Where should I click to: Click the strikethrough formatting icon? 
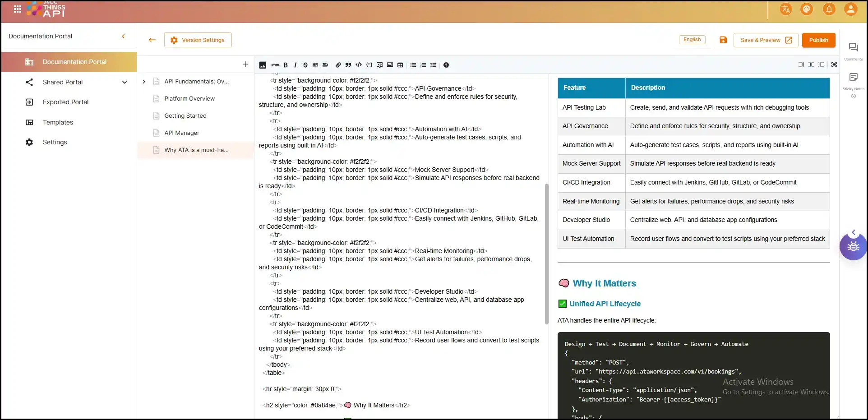point(305,65)
